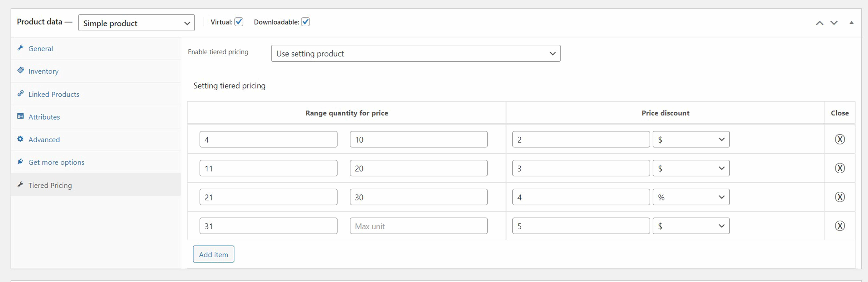Screen dimensions: 868x282
Task: Click the discount field in the % row
Action: coord(581,197)
